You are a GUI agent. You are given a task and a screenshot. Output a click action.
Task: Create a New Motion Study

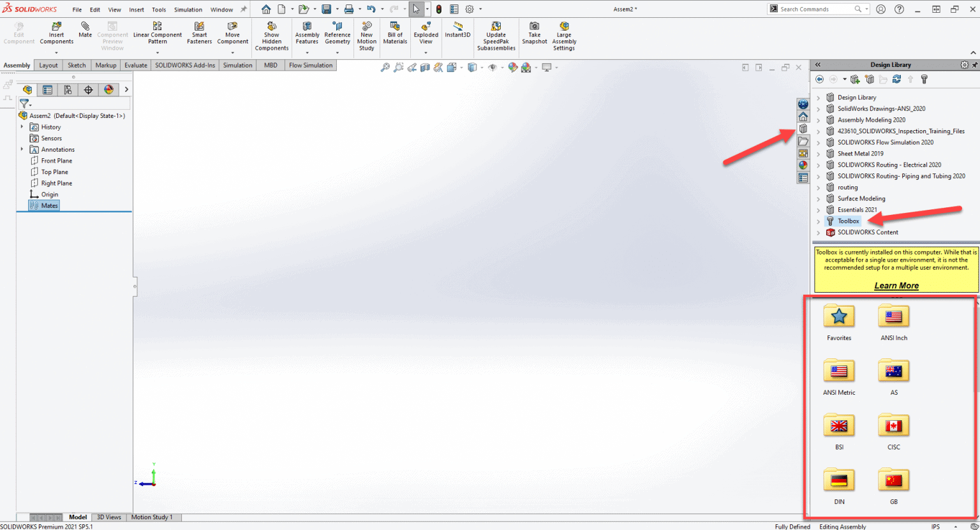point(367,36)
